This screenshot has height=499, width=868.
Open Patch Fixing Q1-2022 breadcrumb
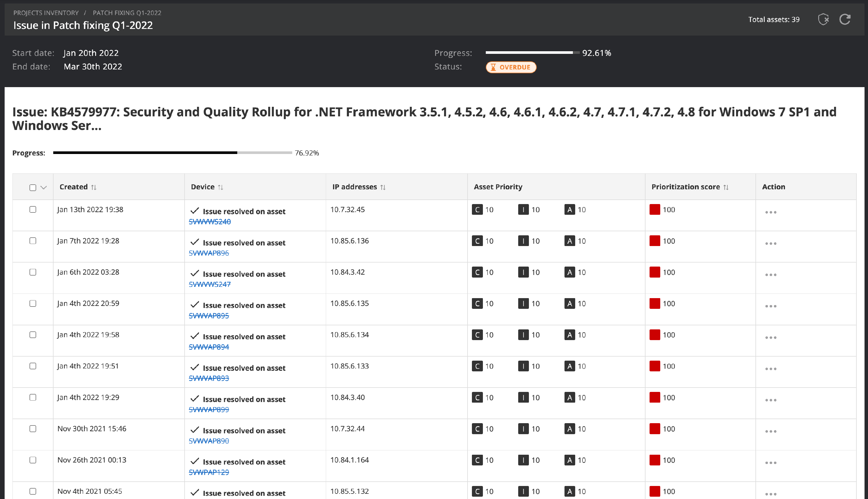click(127, 13)
